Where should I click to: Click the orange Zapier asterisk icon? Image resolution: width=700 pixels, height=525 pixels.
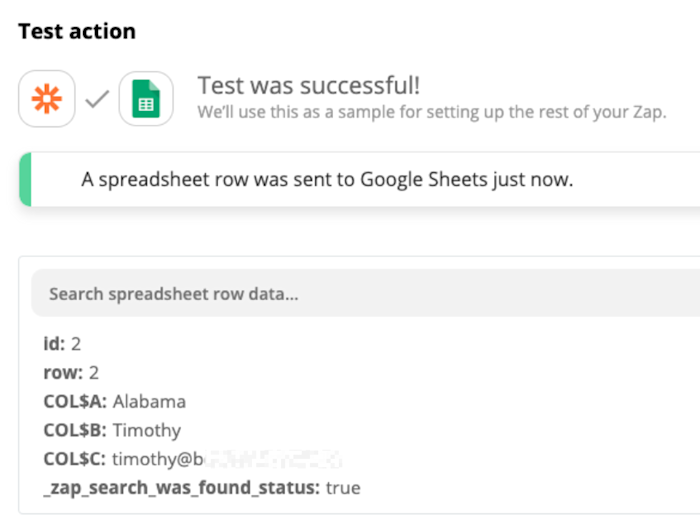click(47, 99)
